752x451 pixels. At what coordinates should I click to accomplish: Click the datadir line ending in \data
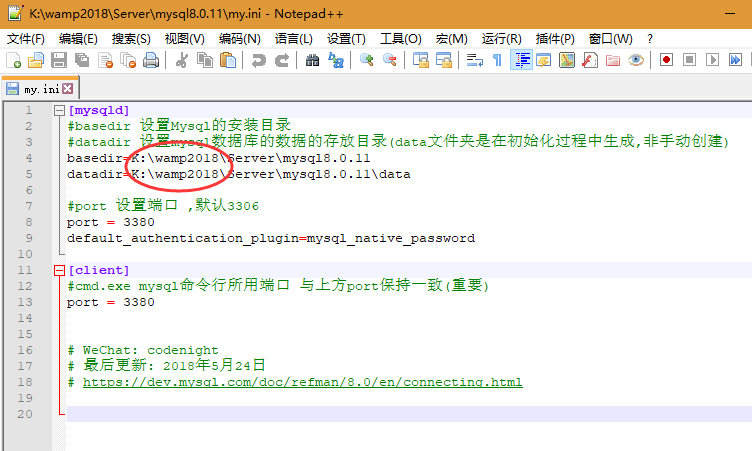coord(239,174)
